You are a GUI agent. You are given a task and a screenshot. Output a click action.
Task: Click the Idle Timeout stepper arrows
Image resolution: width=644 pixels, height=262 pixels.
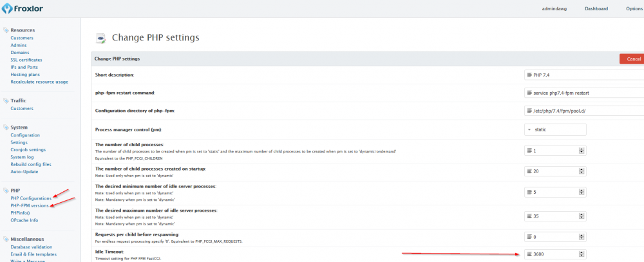pos(582,254)
